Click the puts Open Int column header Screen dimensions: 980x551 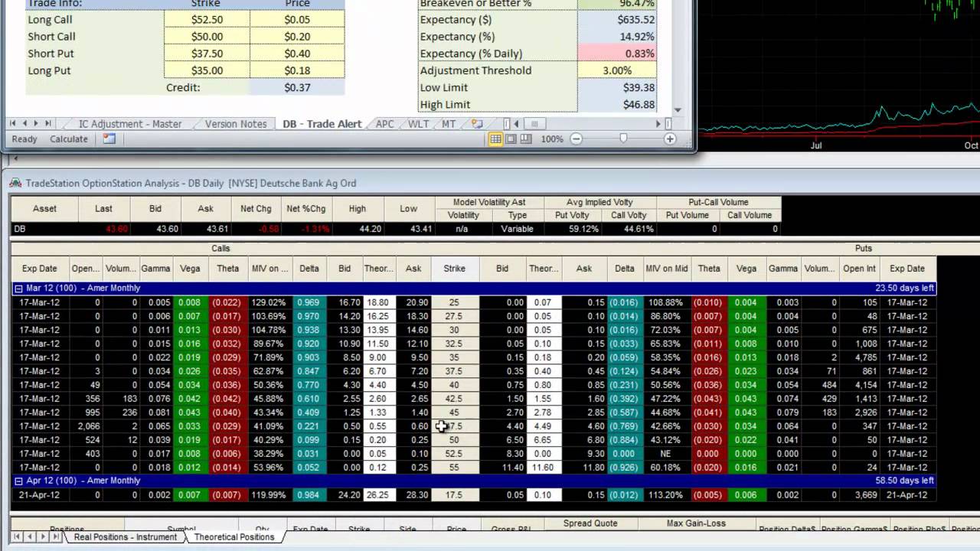[x=859, y=269]
